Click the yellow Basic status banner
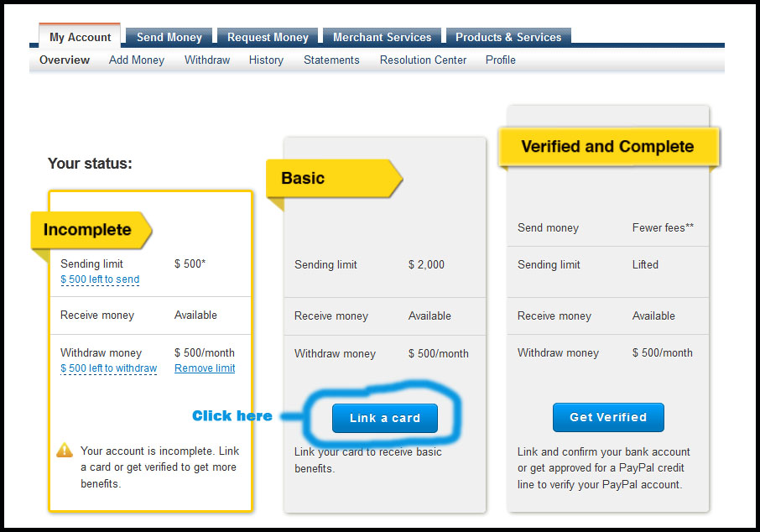This screenshot has height=532, width=760. [333, 179]
